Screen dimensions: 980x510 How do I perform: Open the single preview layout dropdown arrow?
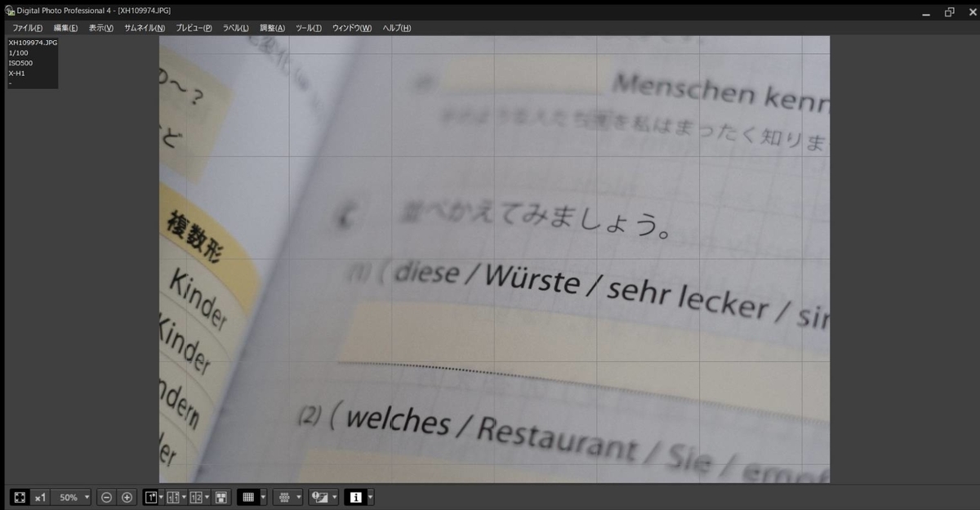click(x=162, y=497)
